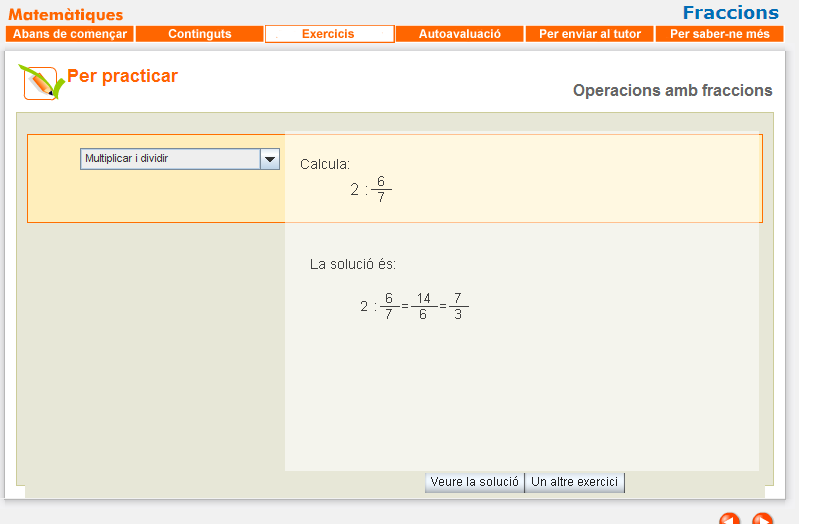Click the Un altre exercici button
This screenshot has height=524, width=819.
pos(576,482)
